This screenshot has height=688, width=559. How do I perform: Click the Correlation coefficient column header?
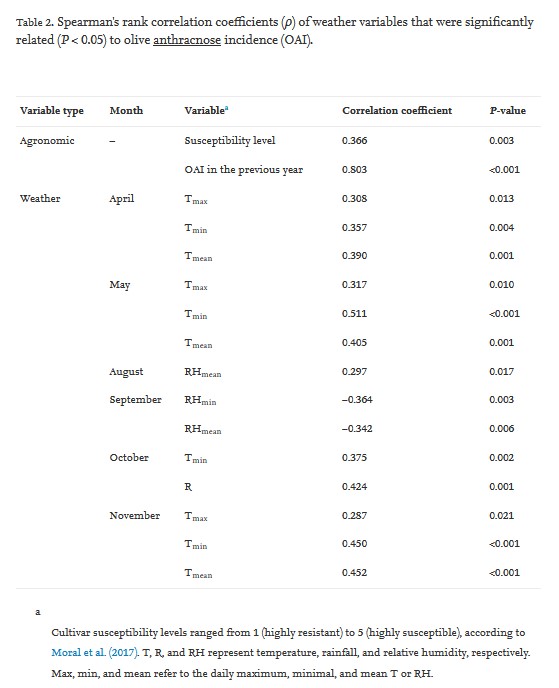[397, 111]
